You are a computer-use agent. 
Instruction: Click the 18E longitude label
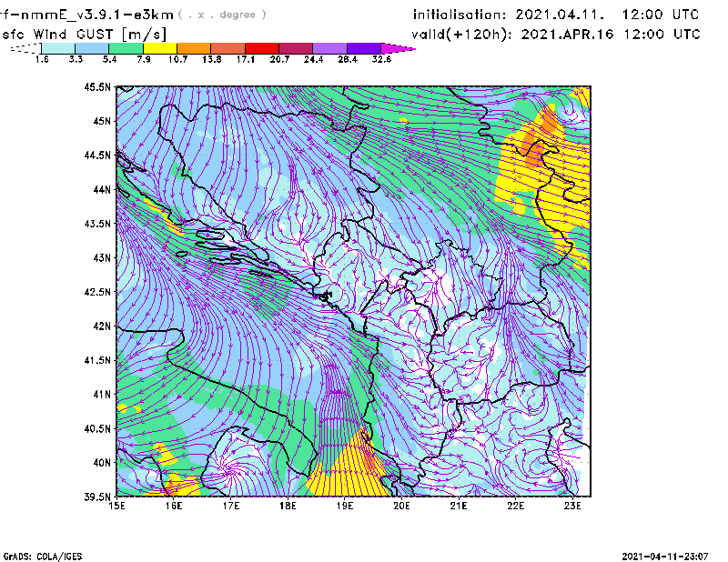tap(288, 506)
